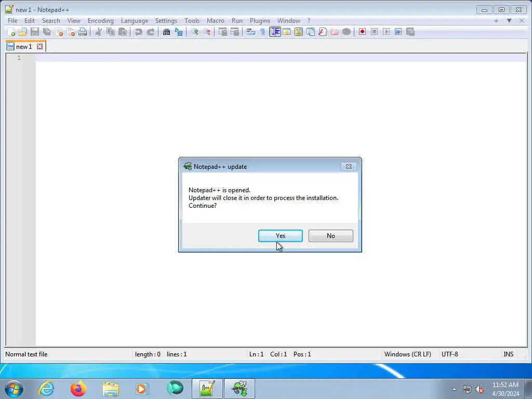Click the Redo arrow icon

click(x=151, y=32)
